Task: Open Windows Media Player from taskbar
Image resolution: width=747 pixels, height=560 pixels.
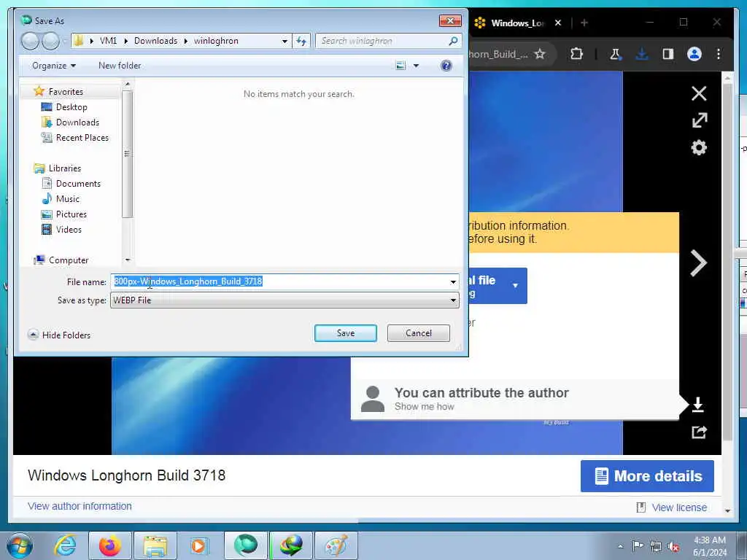Action: point(198,545)
